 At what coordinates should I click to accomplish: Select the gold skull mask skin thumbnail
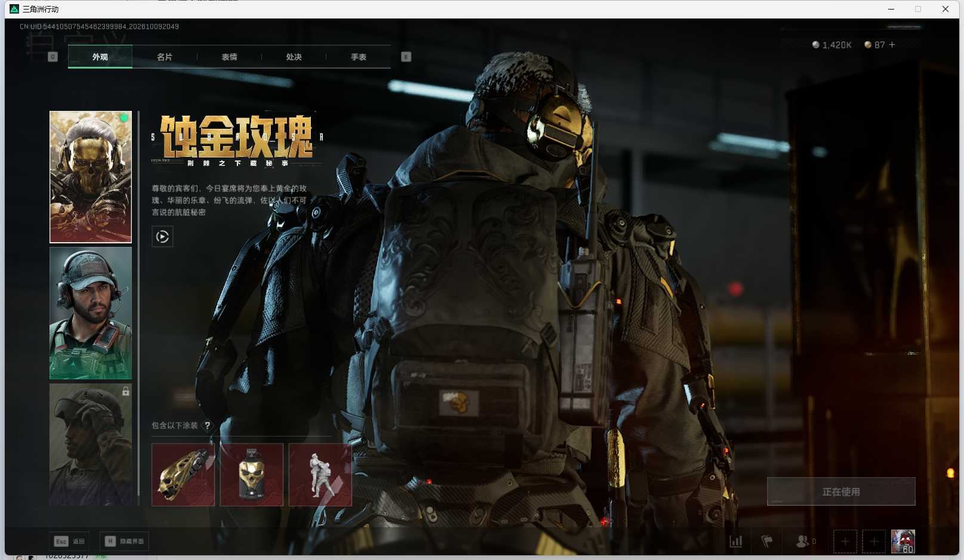pos(91,177)
